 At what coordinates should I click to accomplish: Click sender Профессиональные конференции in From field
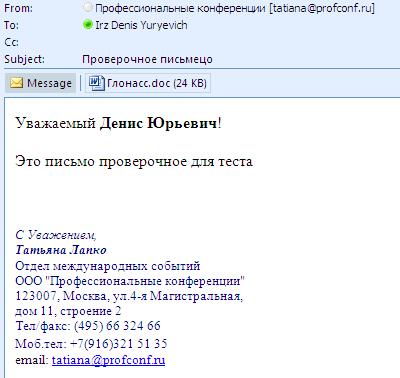coord(235,8)
